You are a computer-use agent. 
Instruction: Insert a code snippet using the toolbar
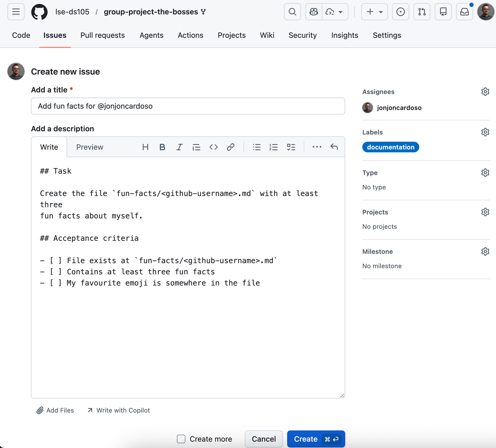(x=213, y=147)
